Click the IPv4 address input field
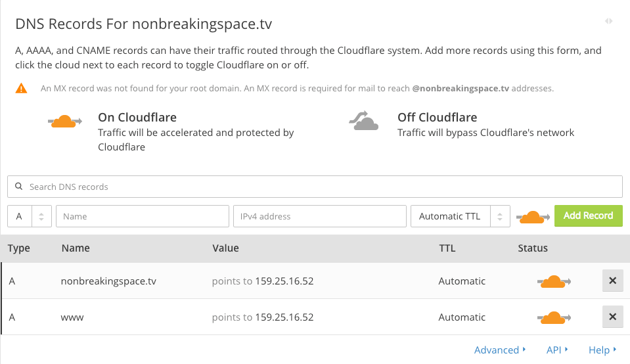This screenshot has width=630, height=364. click(320, 216)
